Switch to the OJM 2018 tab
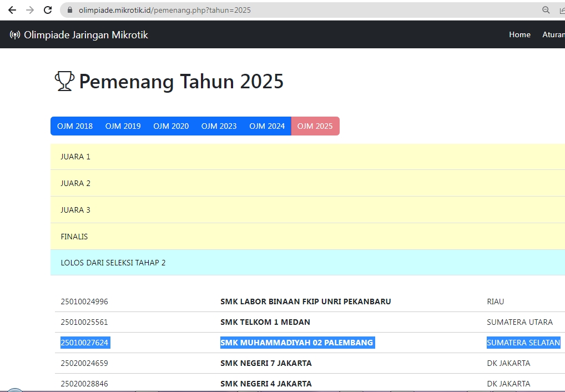The image size is (565, 392). coord(75,126)
